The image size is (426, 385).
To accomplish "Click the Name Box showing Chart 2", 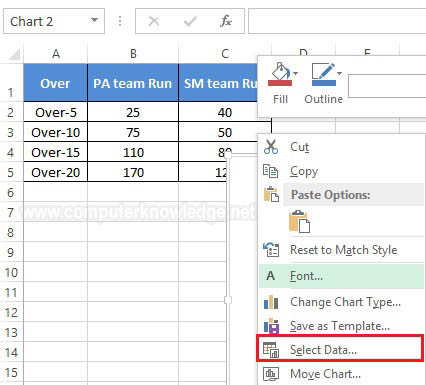I will pos(54,21).
